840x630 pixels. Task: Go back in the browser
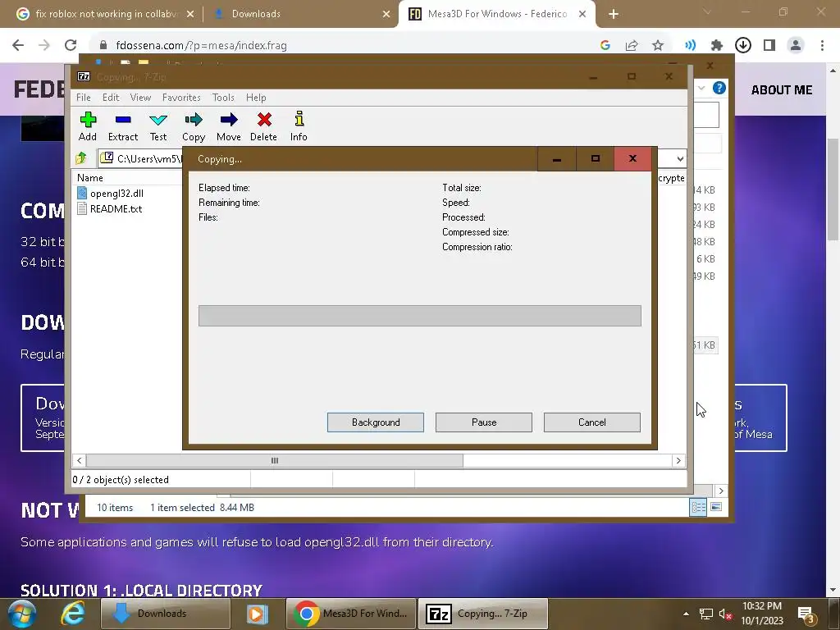point(18,45)
